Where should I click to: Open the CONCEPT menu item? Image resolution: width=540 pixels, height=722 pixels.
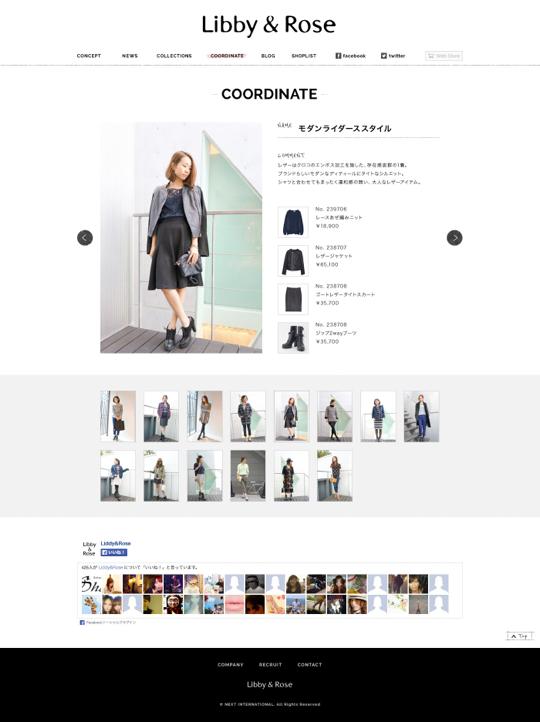(89, 56)
